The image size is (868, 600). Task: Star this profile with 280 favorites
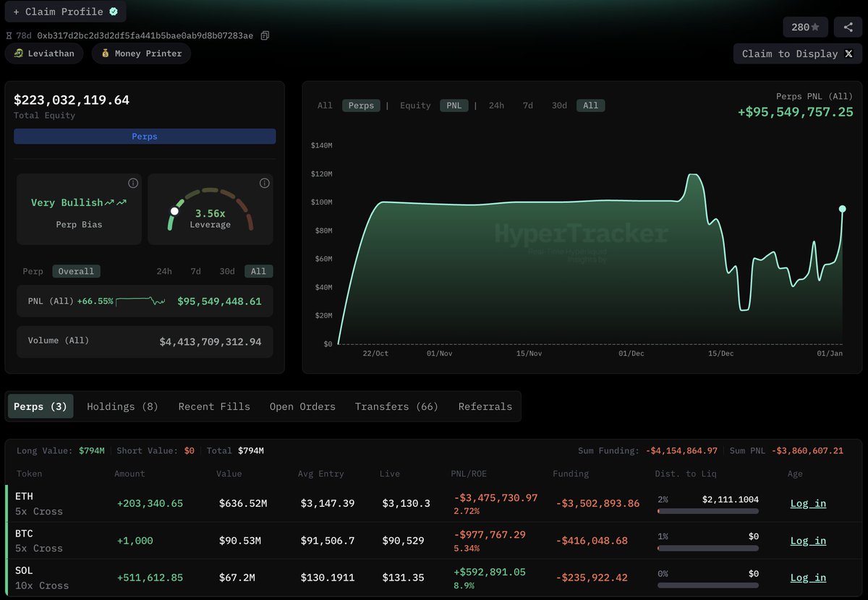805,27
